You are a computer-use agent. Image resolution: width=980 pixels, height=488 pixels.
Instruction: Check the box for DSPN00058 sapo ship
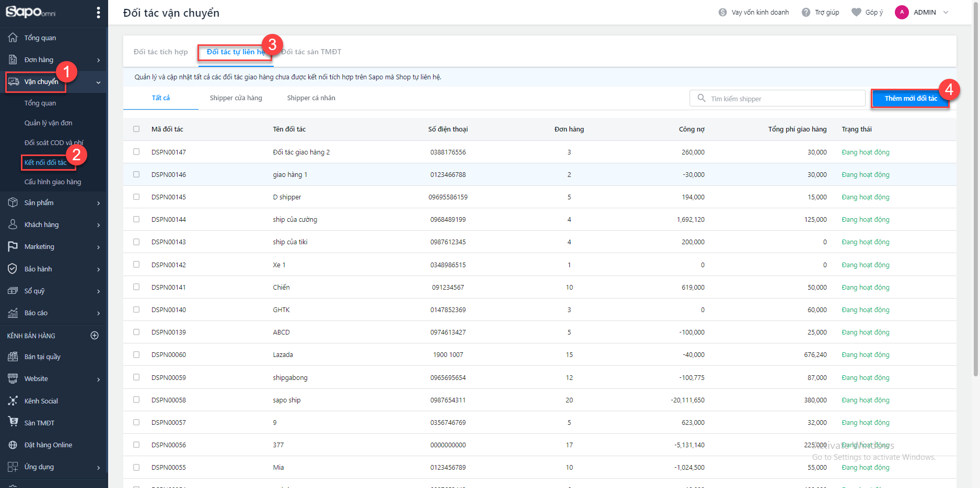coord(136,400)
